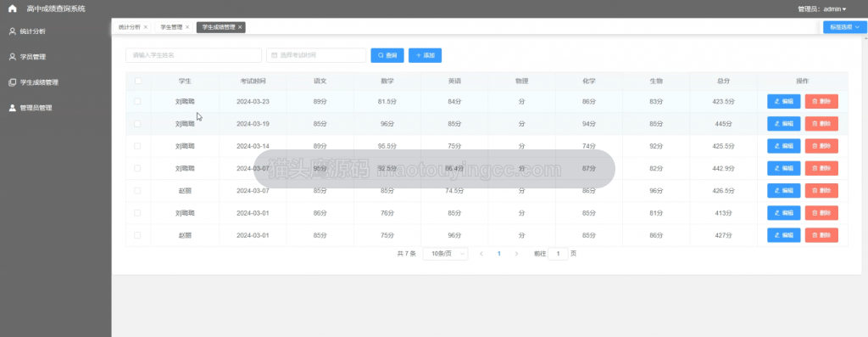Check the row with total 413分
868x337 pixels.
(138, 213)
